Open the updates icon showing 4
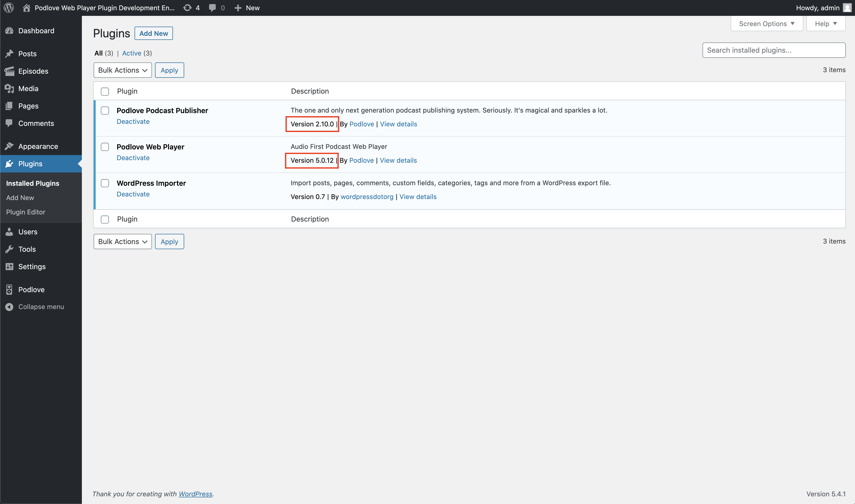Viewport: 855px width, 504px height. click(187, 8)
